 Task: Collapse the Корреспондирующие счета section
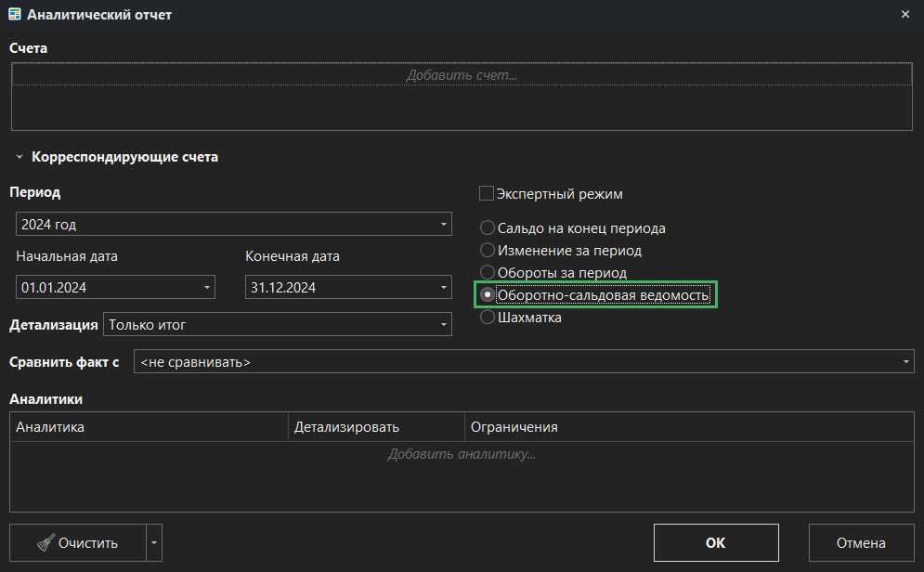click(x=19, y=158)
